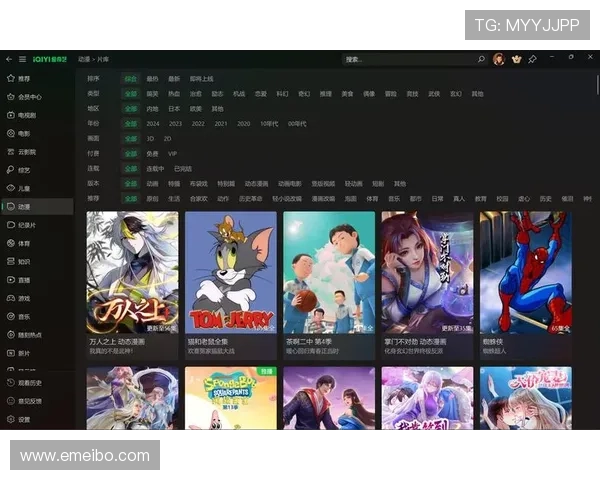Click the back arrow icon
600x480 pixels.
[8, 59]
